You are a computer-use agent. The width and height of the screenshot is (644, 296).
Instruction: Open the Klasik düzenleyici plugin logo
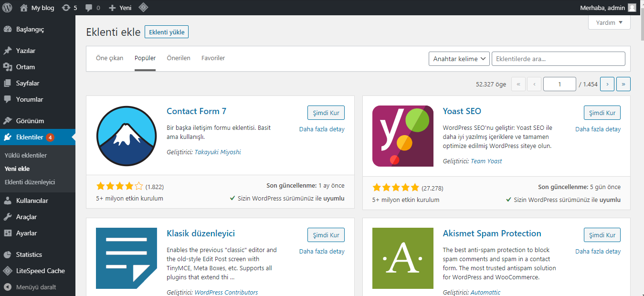127,258
